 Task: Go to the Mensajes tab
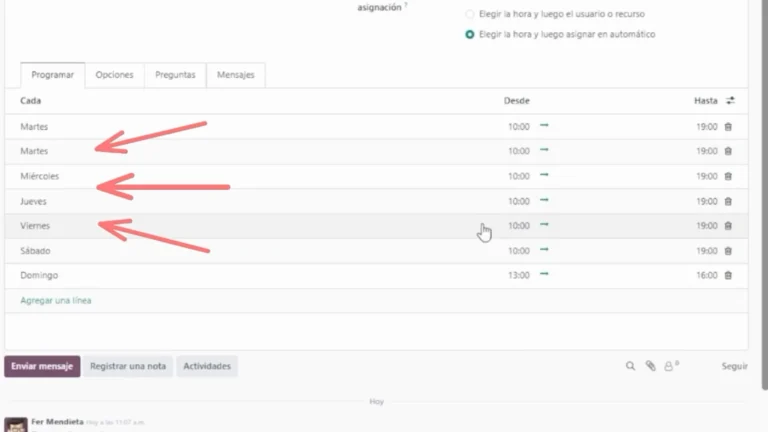click(x=235, y=75)
